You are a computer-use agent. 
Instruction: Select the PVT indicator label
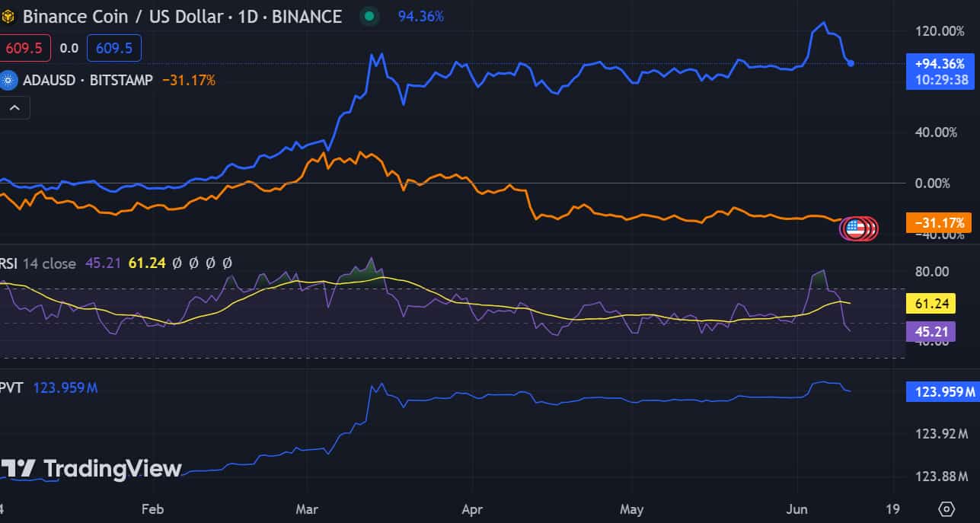point(12,388)
